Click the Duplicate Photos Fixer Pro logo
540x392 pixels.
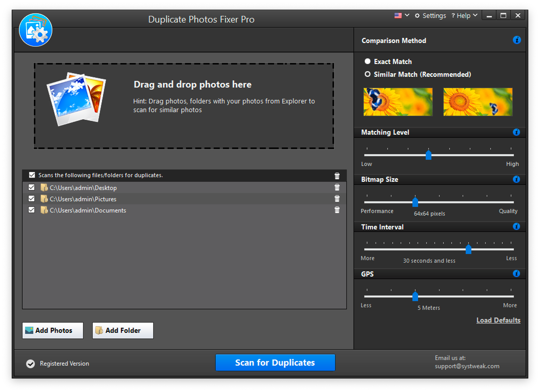click(35, 30)
